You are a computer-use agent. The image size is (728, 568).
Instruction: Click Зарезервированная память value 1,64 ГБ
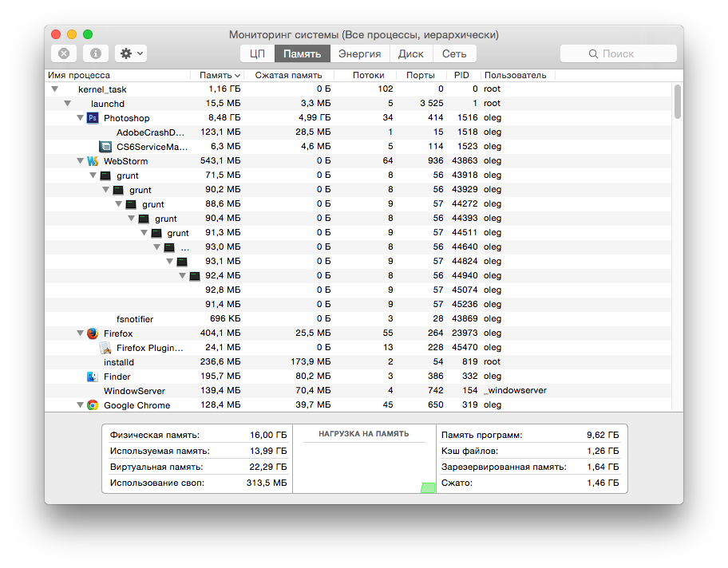click(x=603, y=467)
